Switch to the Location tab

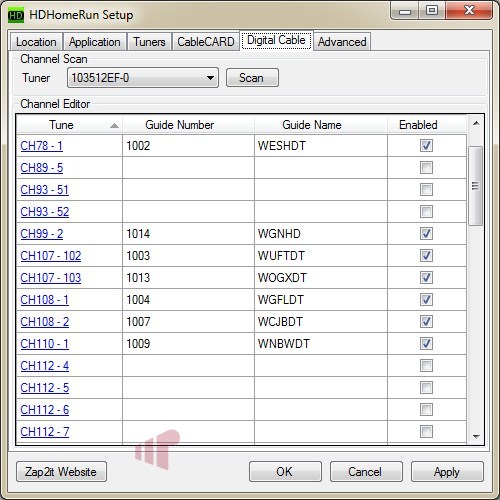coord(36,42)
